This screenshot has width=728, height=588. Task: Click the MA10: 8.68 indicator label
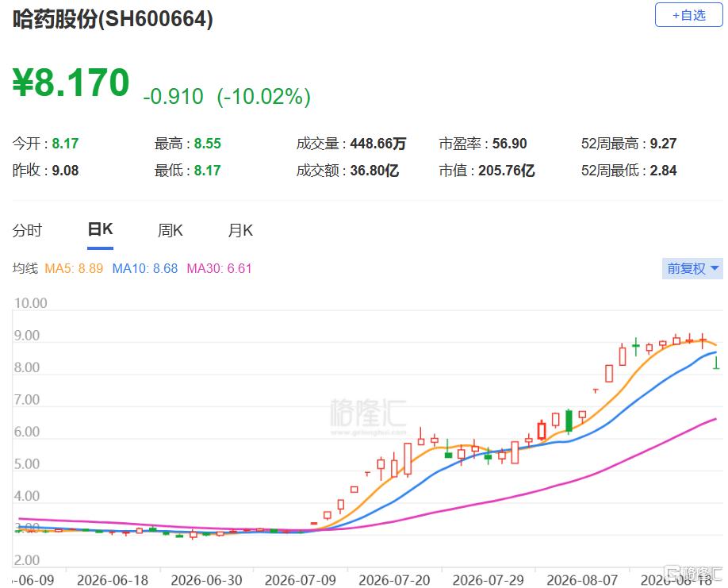(x=145, y=268)
